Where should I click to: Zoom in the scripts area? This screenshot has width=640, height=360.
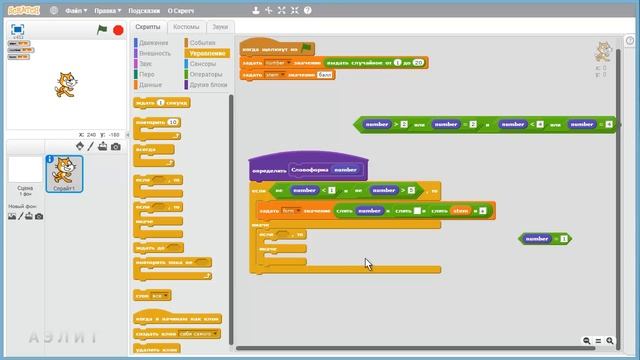coord(610,341)
